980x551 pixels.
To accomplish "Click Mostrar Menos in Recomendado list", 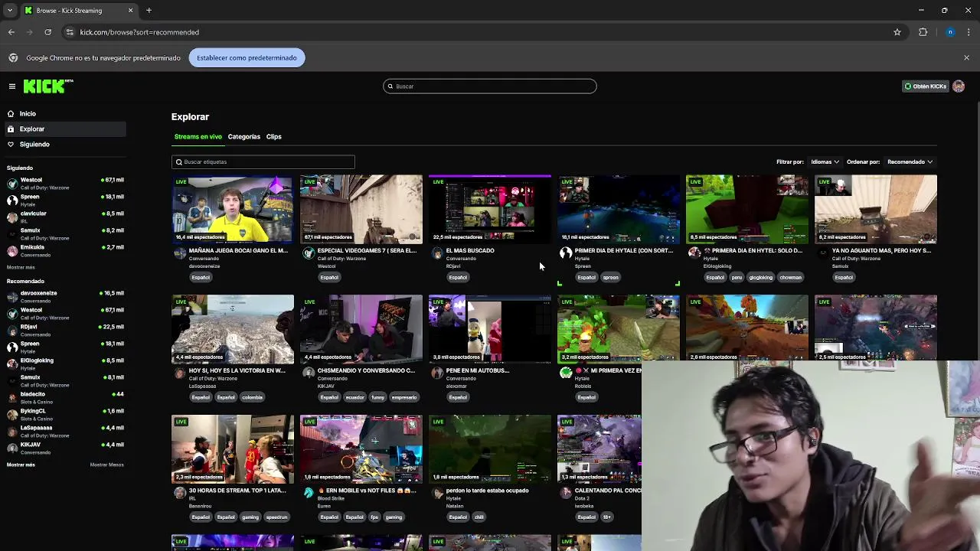I will [106, 465].
